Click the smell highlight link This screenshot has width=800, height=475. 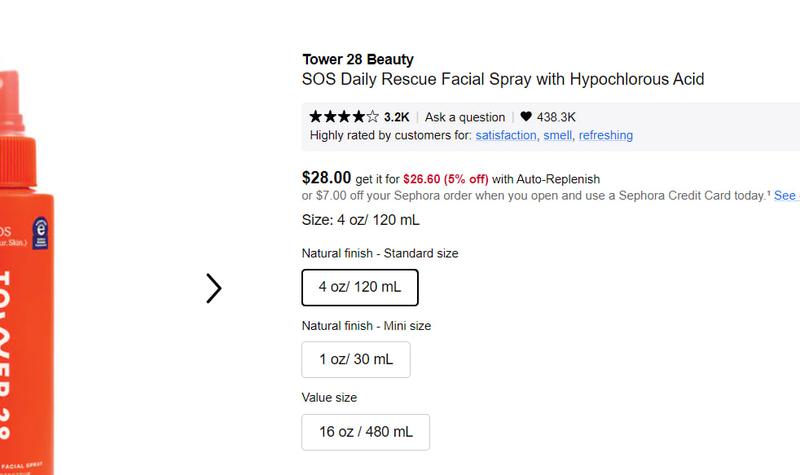click(558, 135)
